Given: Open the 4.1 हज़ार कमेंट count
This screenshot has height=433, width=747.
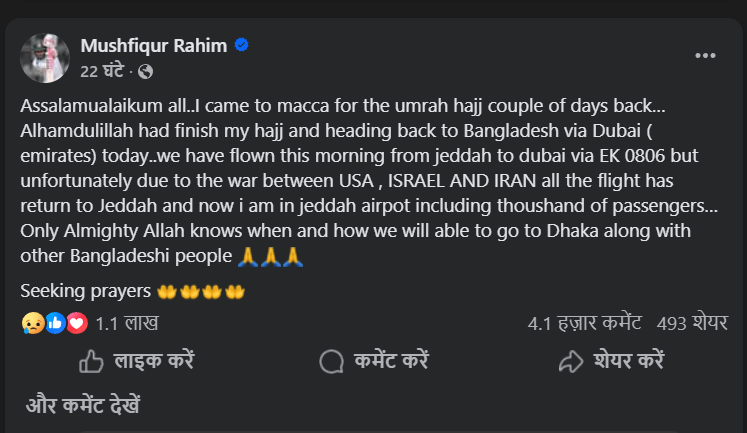Looking at the screenshot, I should pyautogui.click(x=585, y=324).
